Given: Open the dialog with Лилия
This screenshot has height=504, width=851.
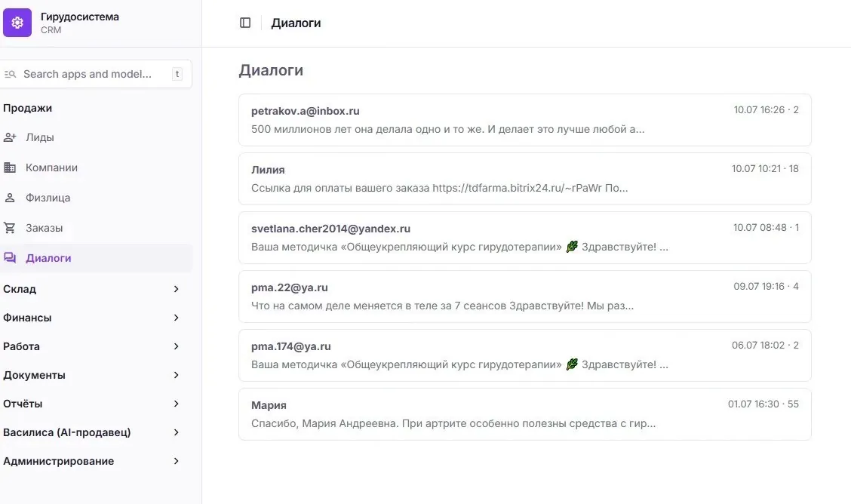Looking at the screenshot, I should [525, 179].
